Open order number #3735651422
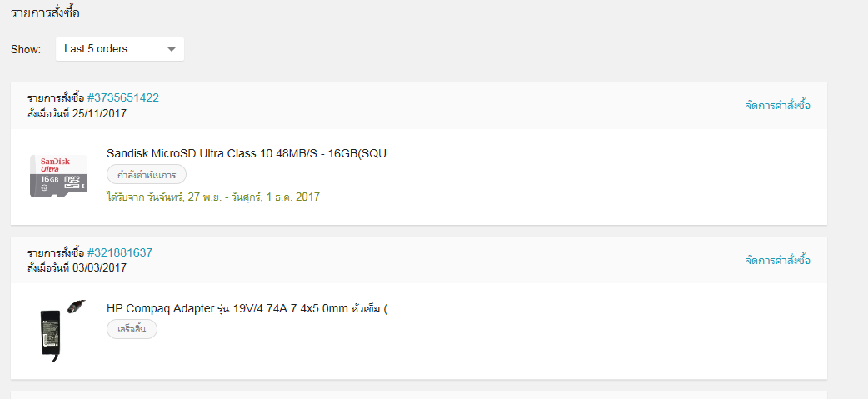 tap(123, 98)
